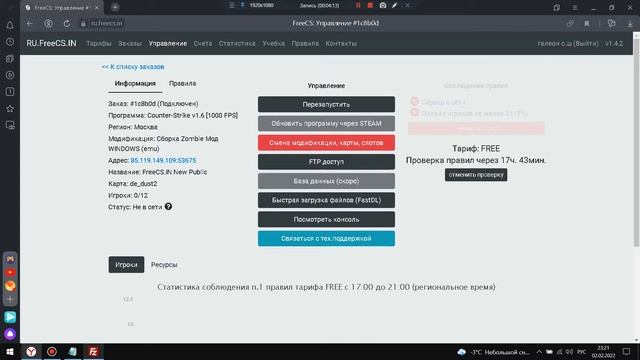Open the Контакты menu item
Screen dimensions: 640x360
click(341, 43)
